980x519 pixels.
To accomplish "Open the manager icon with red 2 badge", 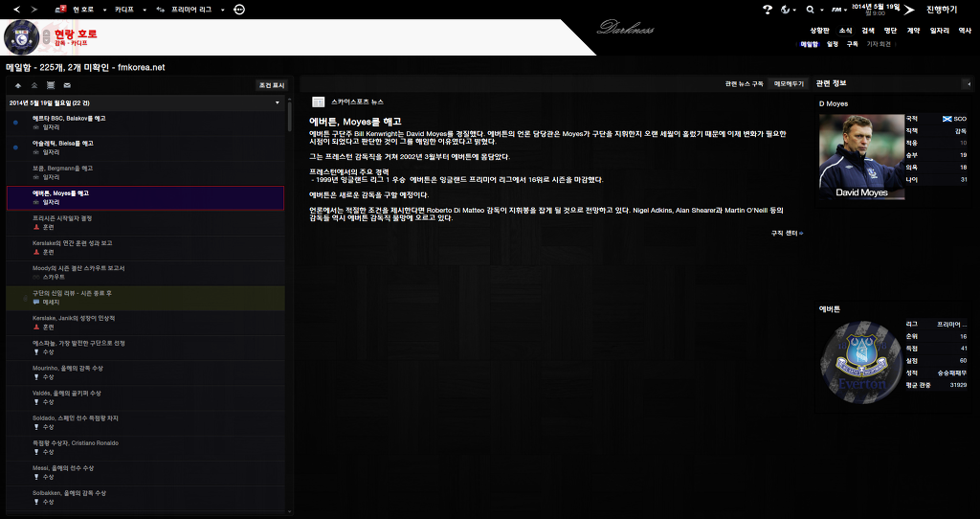I will point(60,10).
